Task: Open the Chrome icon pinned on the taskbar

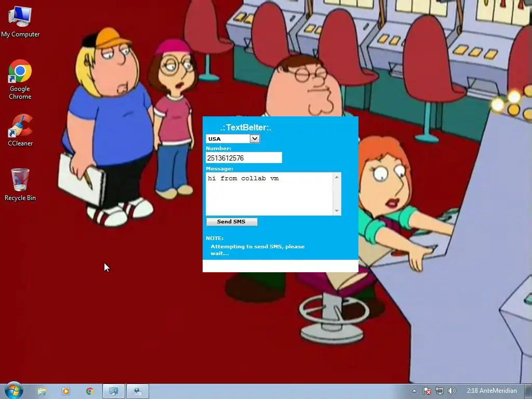Action: tap(89, 391)
